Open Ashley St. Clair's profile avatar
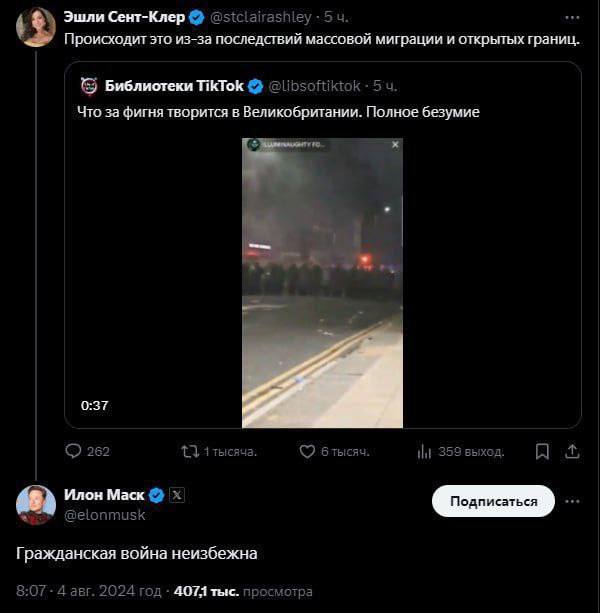Viewport: 600px width, 613px height. 35,26
